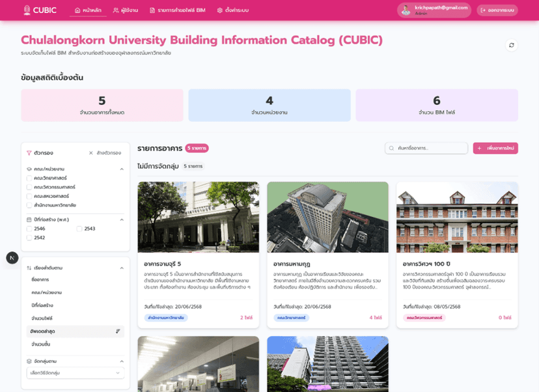
Task: Open the indoor corridor building thumbnail
Action: 199,364
